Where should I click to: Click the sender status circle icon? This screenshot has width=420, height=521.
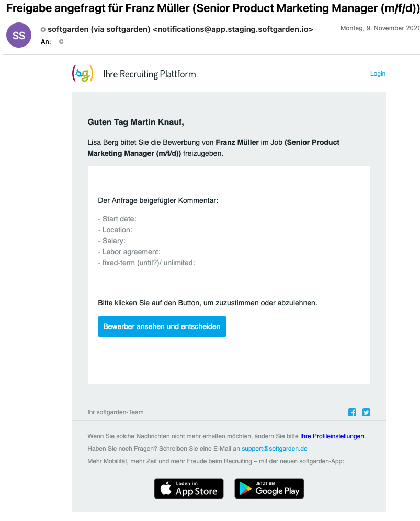point(43,30)
